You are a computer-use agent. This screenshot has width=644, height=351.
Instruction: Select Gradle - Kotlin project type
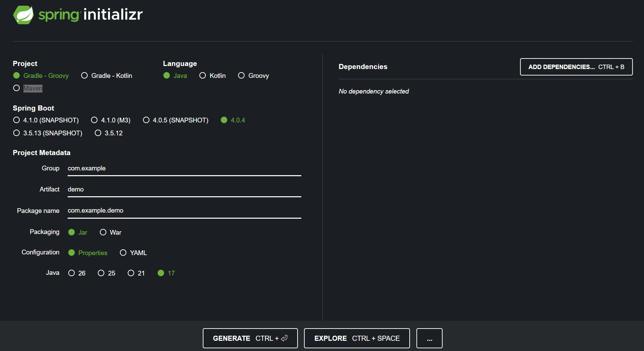[107, 76]
